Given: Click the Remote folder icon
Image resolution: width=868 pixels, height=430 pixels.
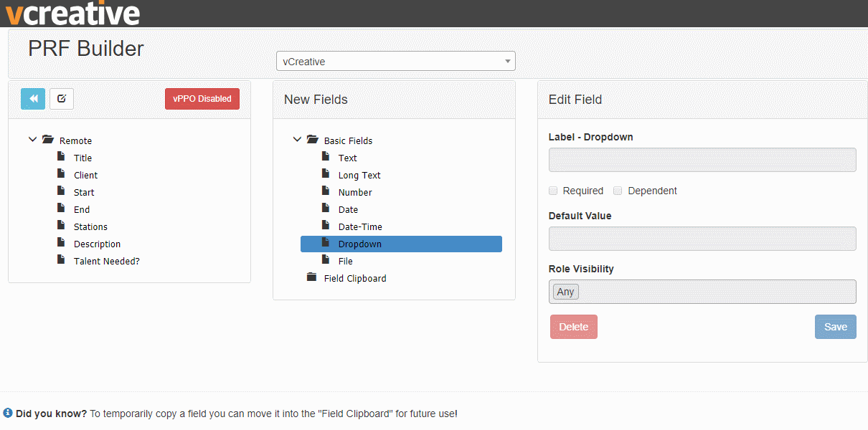Looking at the screenshot, I should pyautogui.click(x=48, y=140).
